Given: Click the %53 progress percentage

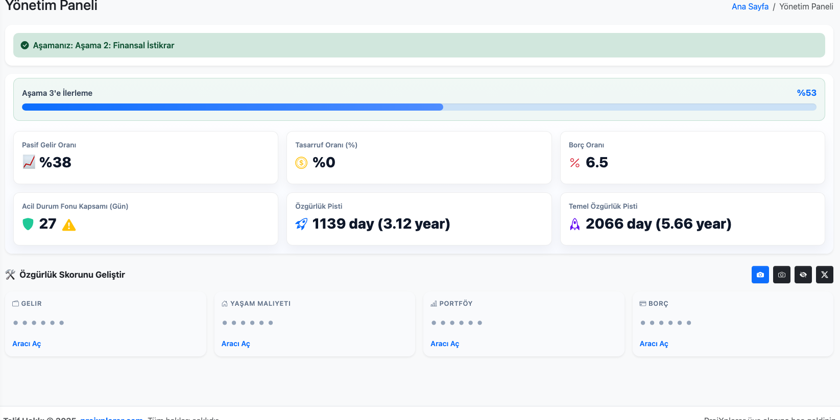Looking at the screenshot, I should pyautogui.click(x=806, y=93).
